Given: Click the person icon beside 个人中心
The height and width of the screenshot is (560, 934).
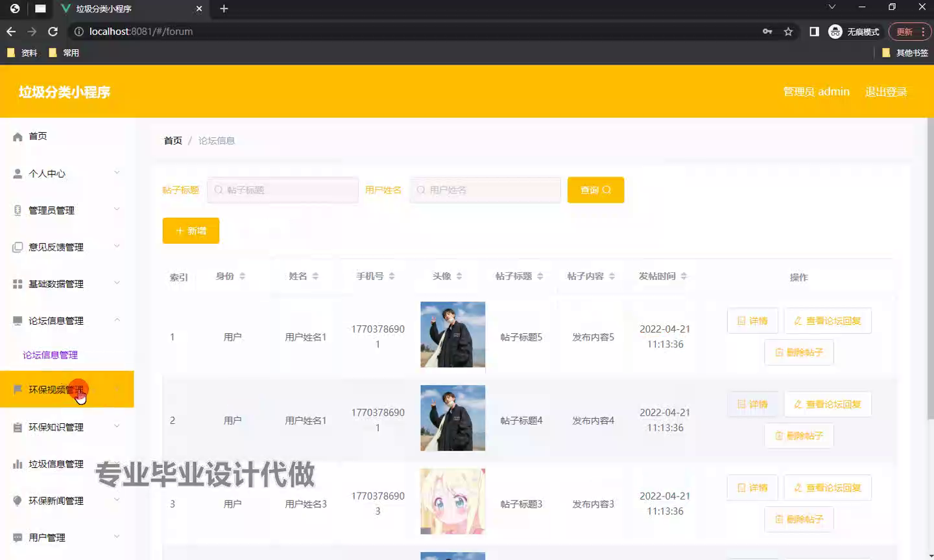Looking at the screenshot, I should click(18, 174).
